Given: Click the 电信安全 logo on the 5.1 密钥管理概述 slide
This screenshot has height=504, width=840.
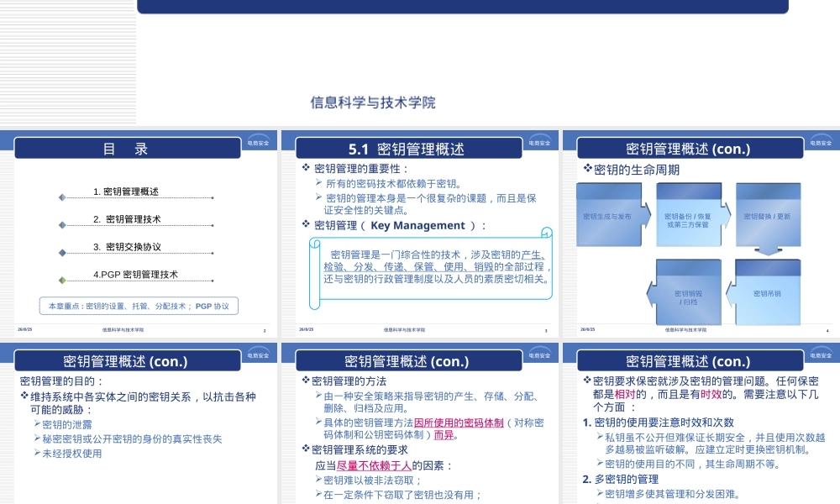Looking at the screenshot, I should [539, 141].
